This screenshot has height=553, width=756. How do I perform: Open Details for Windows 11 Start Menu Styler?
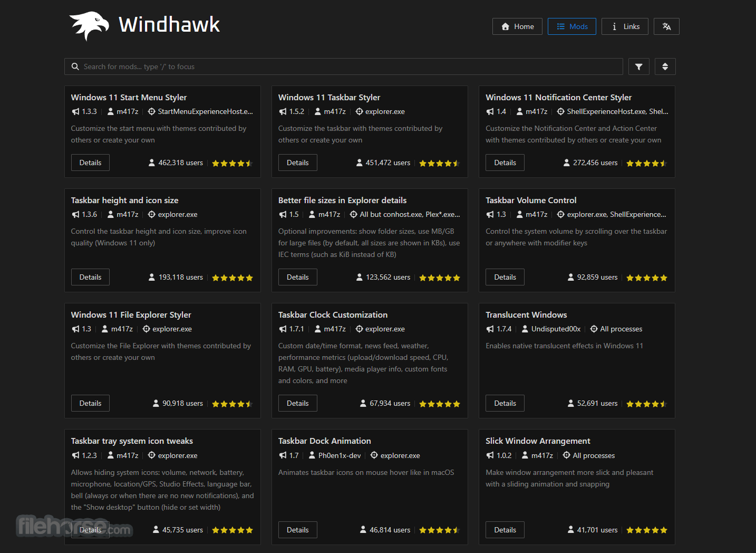coord(90,163)
